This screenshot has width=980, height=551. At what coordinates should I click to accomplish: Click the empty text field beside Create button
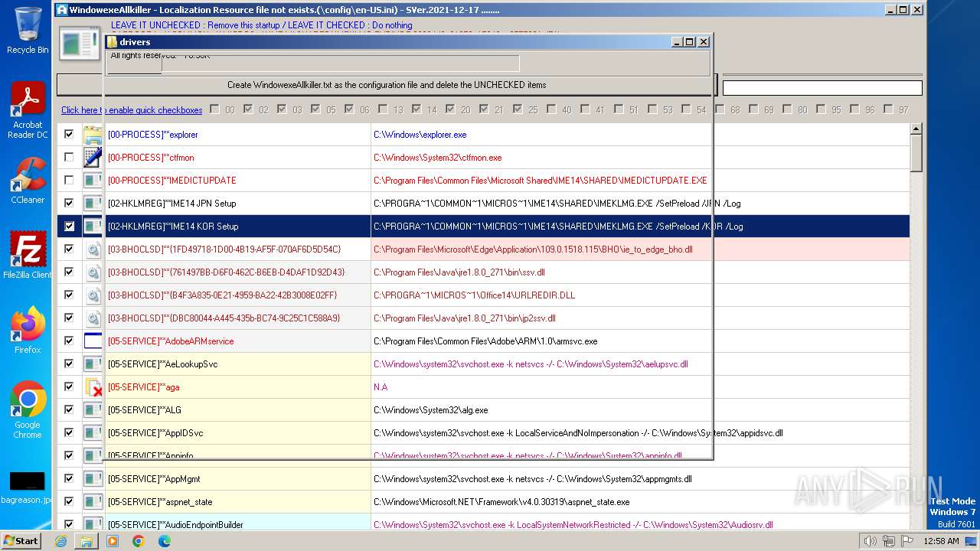click(822, 88)
